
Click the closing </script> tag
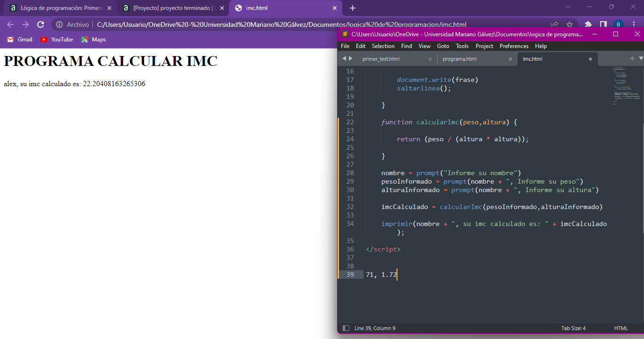point(383,249)
